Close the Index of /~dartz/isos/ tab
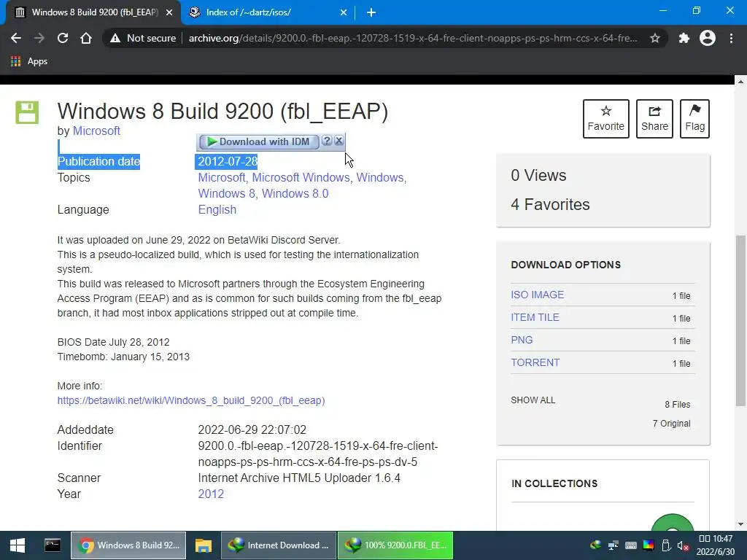Screen dimensions: 747x560 point(343,12)
